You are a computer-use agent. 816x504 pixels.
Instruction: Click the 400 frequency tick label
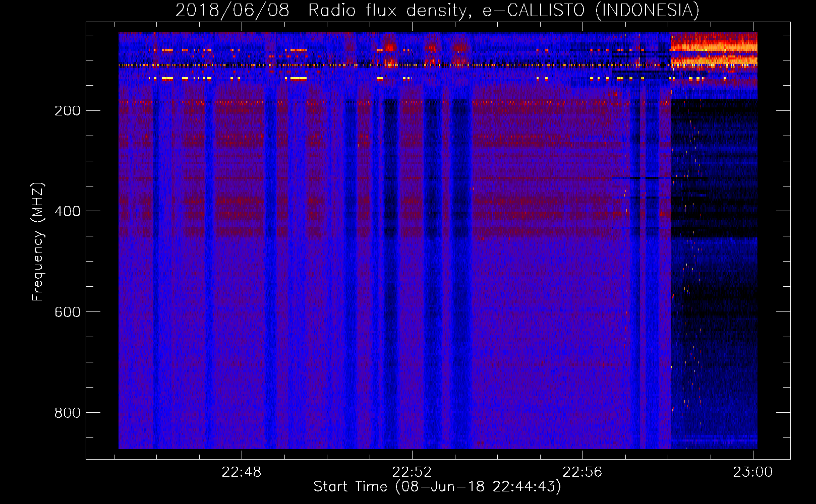(68, 211)
